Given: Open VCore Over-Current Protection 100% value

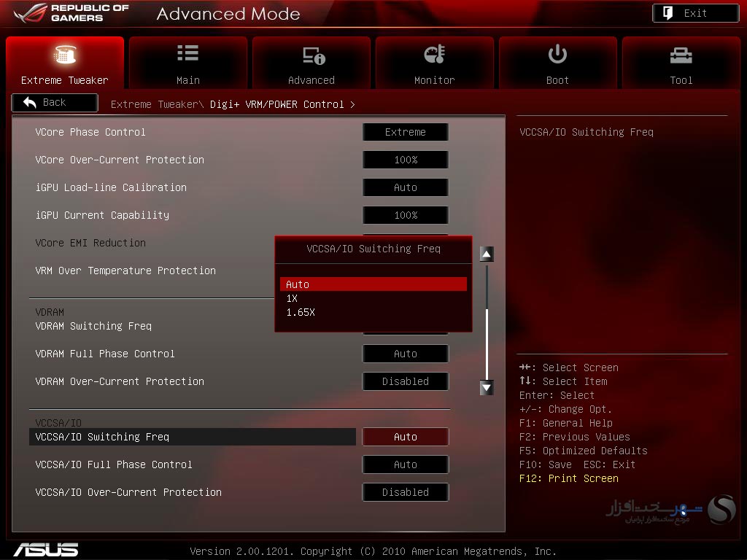Looking at the screenshot, I should [406, 160].
